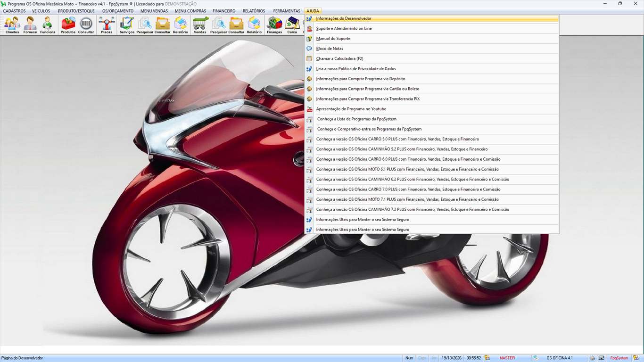This screenshot has width=644, height=362.
Task: Open Manual do Suporte entry
Action: pos(432,39)
